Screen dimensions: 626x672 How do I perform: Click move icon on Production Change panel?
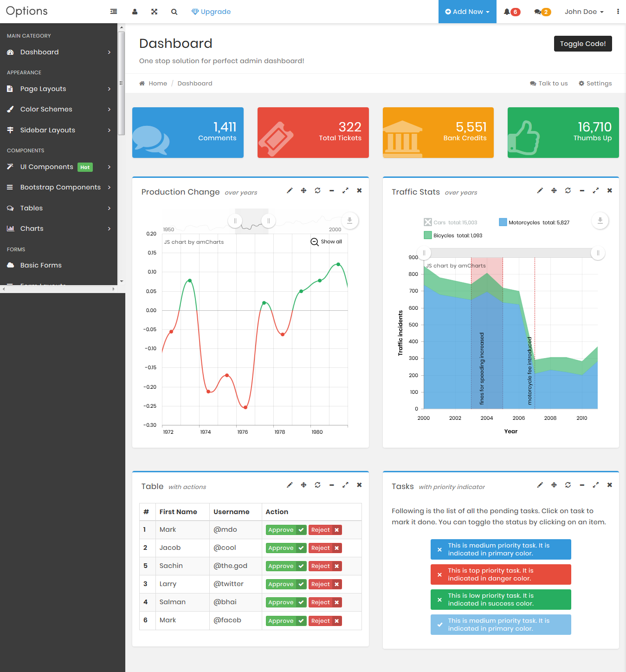click(303, 190)
